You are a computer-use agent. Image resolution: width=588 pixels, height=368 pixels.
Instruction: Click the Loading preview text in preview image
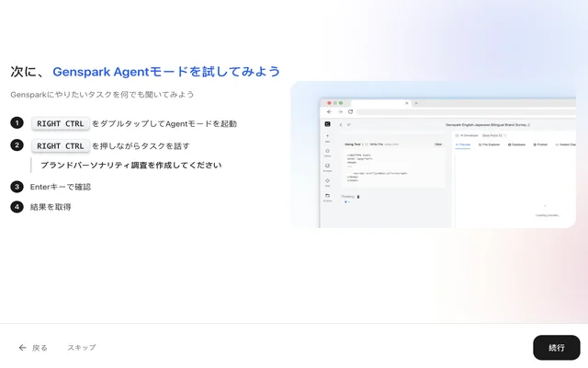(x=548, y=215)
